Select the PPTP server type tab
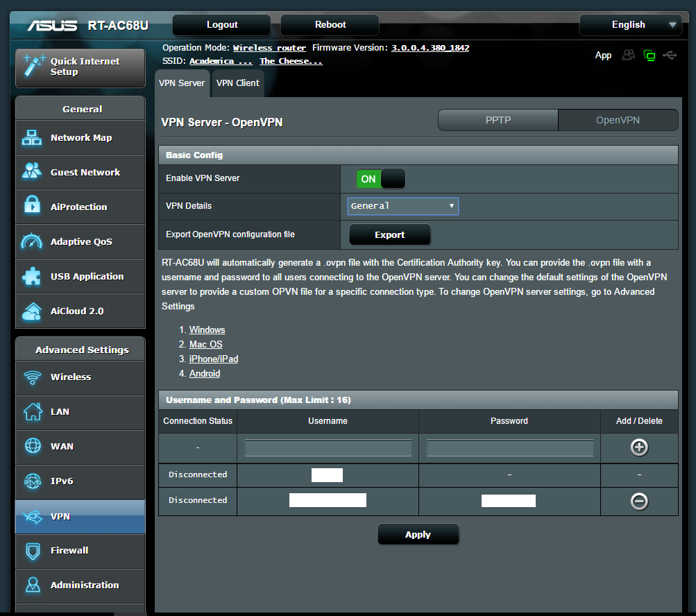 (x=498, y=120)
